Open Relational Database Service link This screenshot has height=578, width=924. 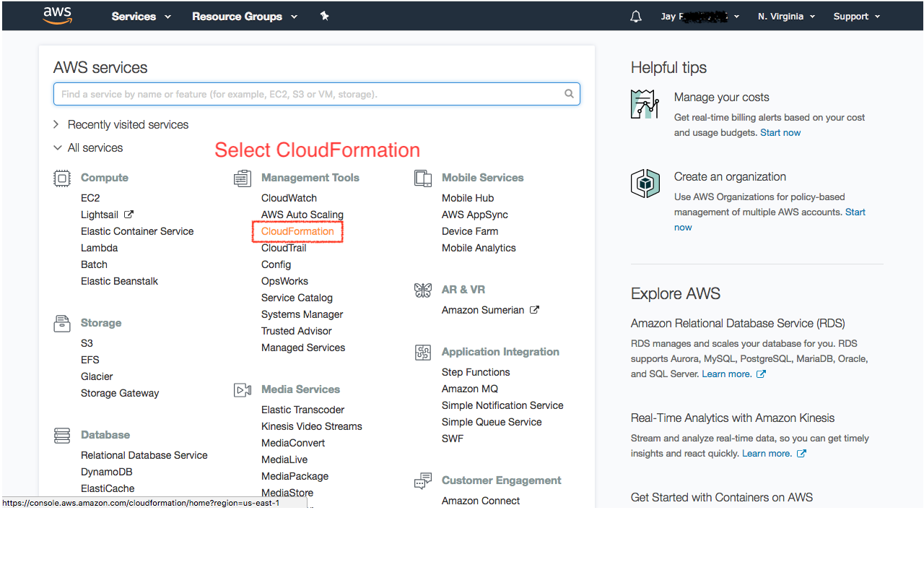(x=144, y=455)
